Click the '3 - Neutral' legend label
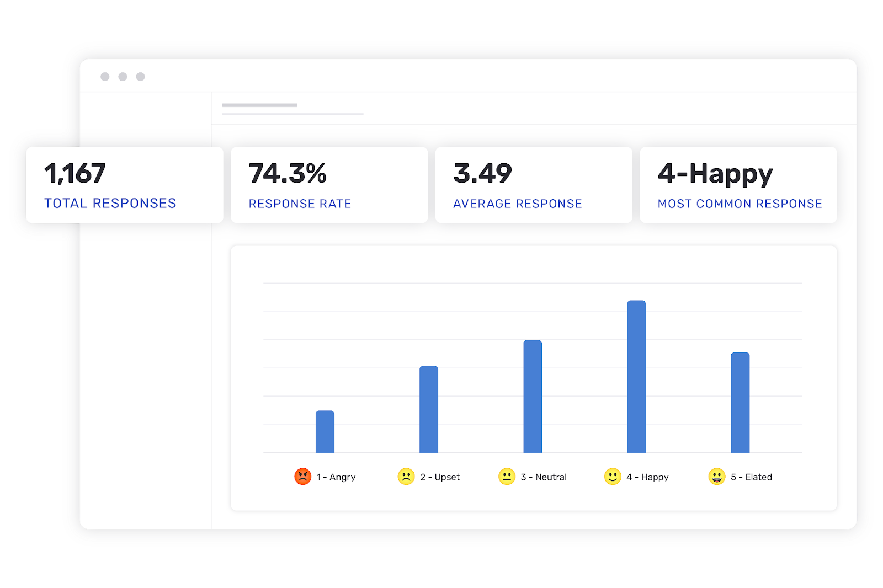The width and height of the screenshot is (883, 588). coord(544,477)
